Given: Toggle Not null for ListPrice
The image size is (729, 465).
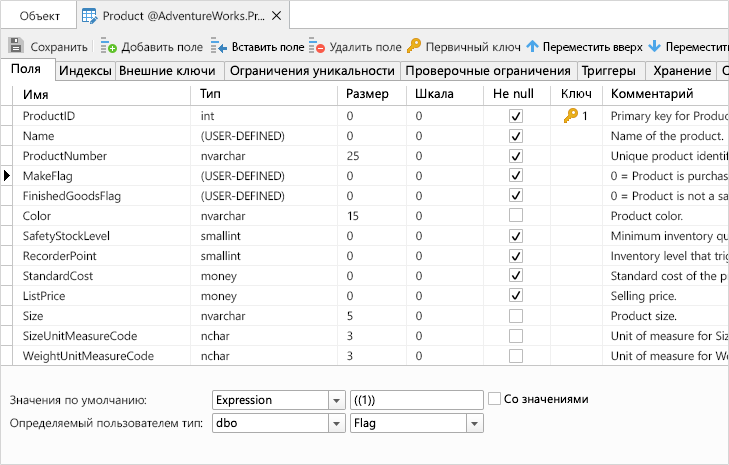Looking at the screenshot, I should click(x=516, y=295).
